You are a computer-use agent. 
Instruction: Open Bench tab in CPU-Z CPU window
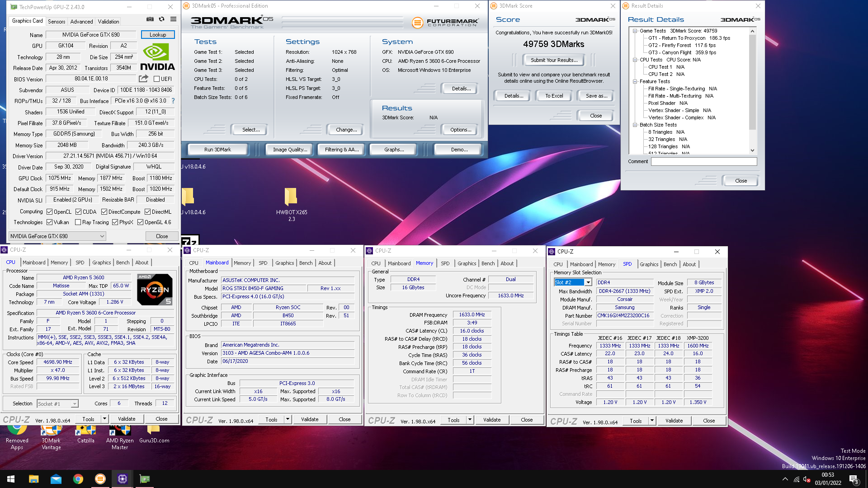[123, 263]
